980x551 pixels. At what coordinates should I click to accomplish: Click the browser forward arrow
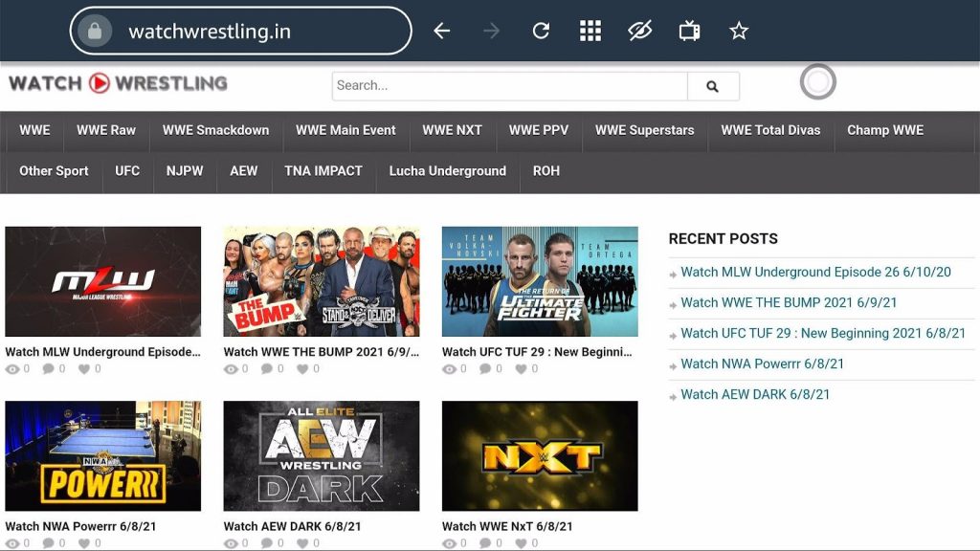491,31
